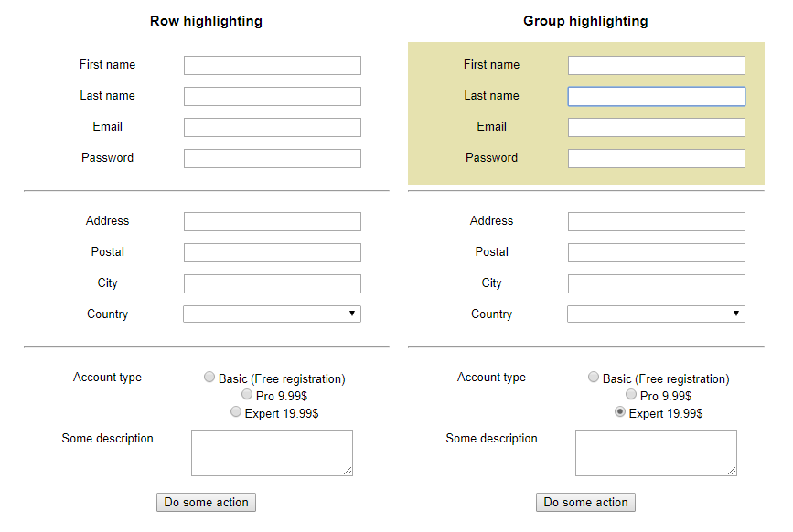Click Last name field in Row highlighting form
Screen dimensions: 793x532
(272, 97)
